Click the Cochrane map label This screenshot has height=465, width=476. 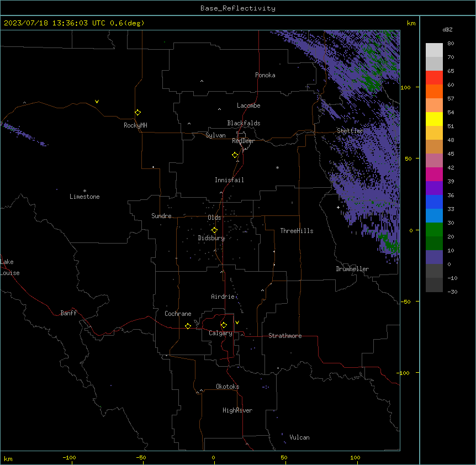178,314
